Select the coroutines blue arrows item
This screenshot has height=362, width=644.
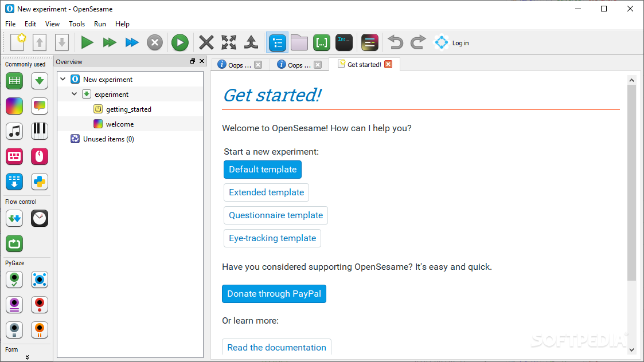[x=14, y=218]
